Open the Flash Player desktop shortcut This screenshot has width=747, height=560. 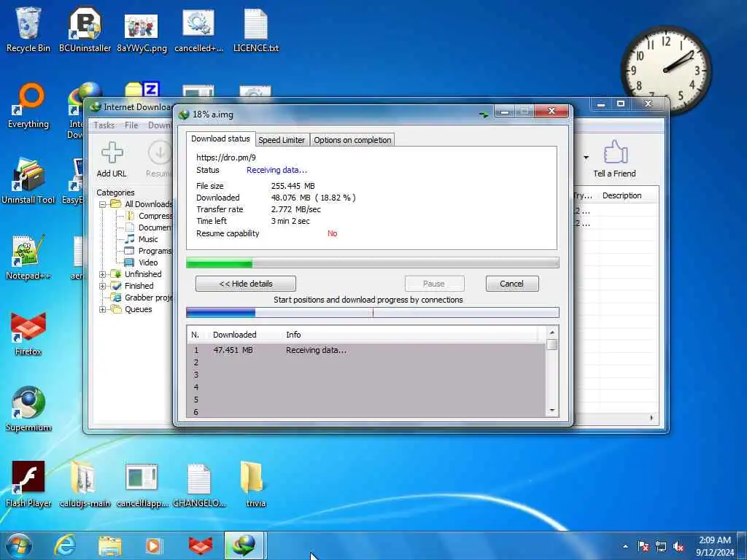[28, 484]
